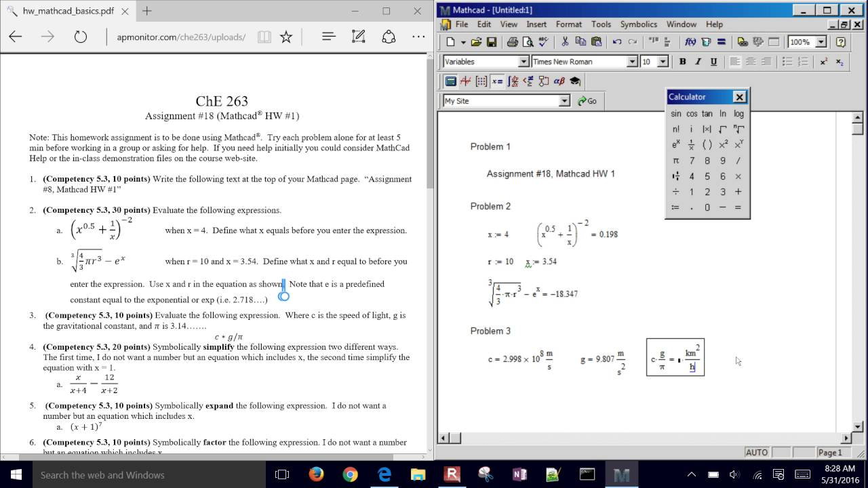Viewport: 868px width, 488px height.
Task: Open the Boolean toolbar icon
Action: (x=528, y=81)
